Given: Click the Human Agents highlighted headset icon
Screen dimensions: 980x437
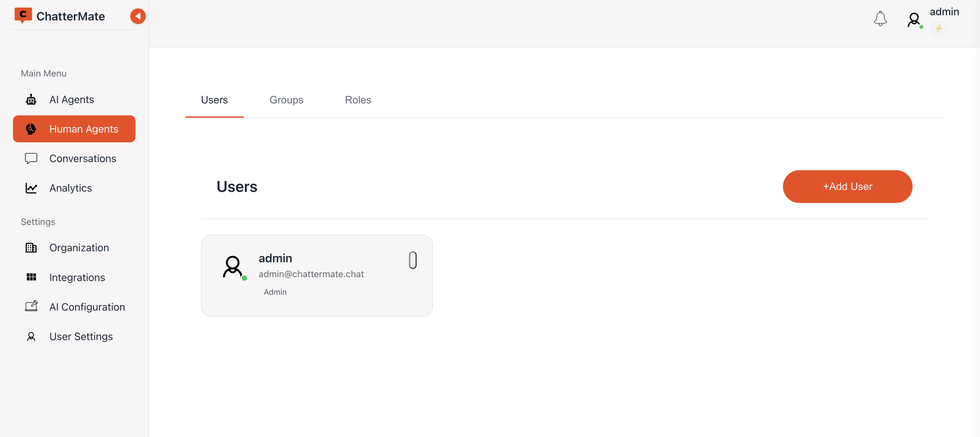Looking at the screenshot, I should click(31, 129).
